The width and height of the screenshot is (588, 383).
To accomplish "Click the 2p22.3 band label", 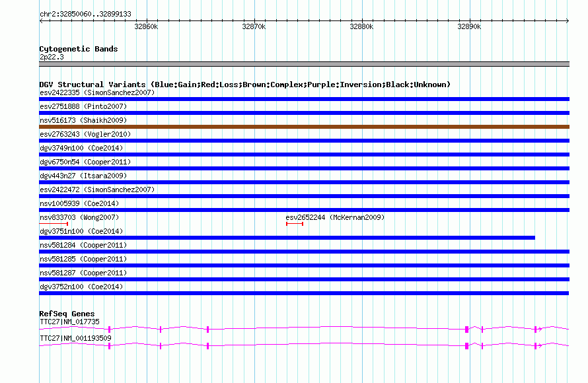I will (x=52, y=57).
